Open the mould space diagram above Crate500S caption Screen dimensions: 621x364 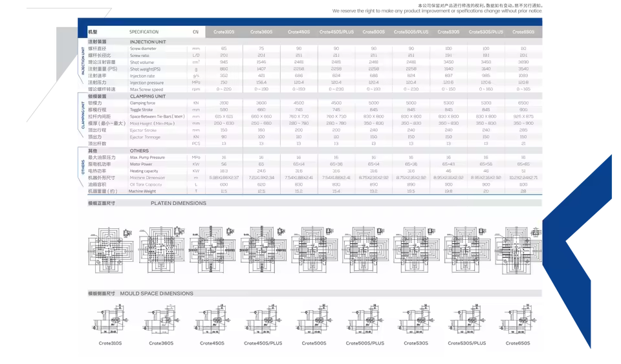coord(314,319)
